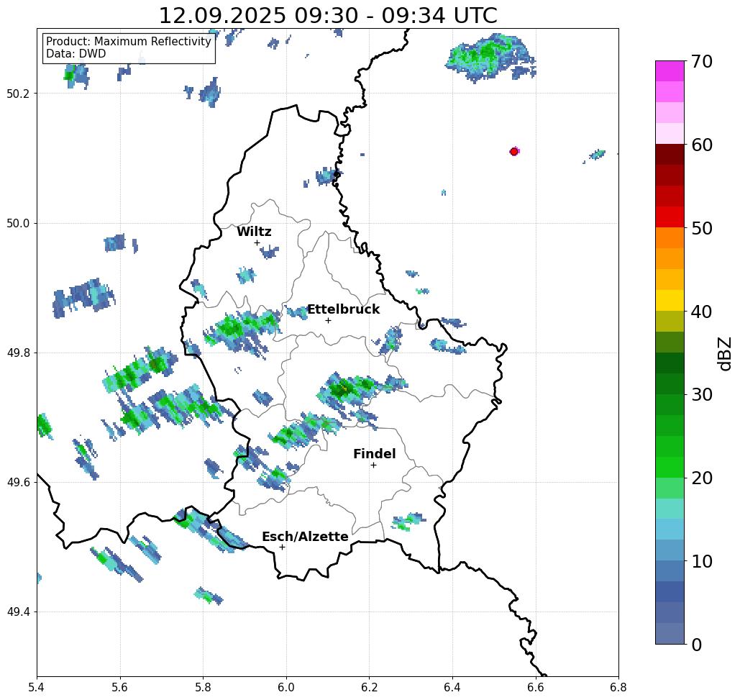740x700 pixels.
Task: Click the colorbar tick label 30
Action: pyautogui.click(x=701, y=395)
